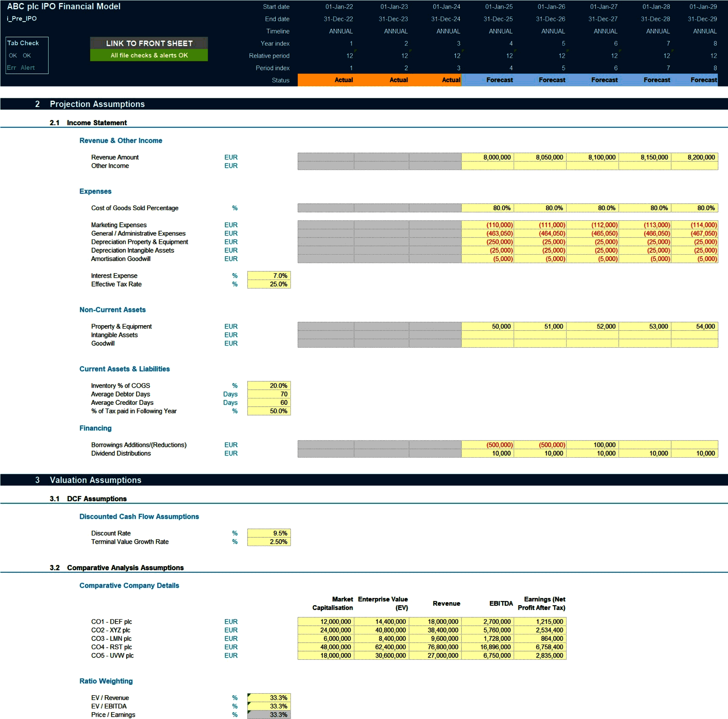Click the Other Income row label

110,166
